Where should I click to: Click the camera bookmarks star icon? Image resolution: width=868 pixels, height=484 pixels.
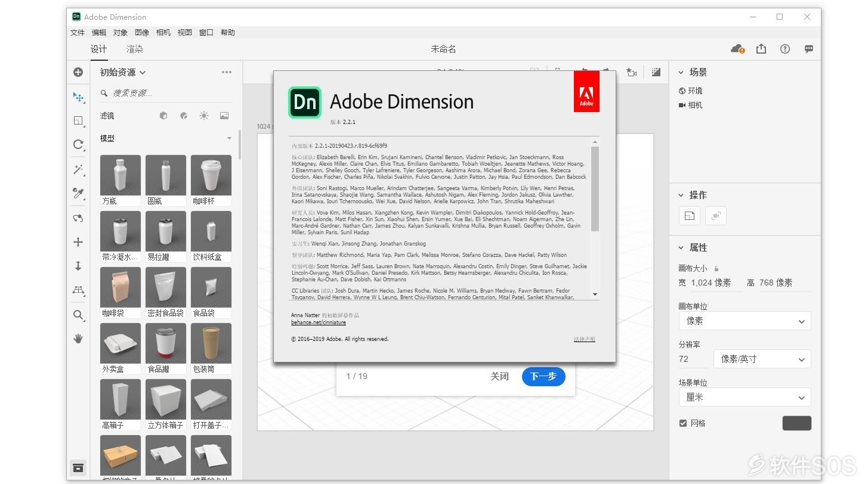coord(631,72)
